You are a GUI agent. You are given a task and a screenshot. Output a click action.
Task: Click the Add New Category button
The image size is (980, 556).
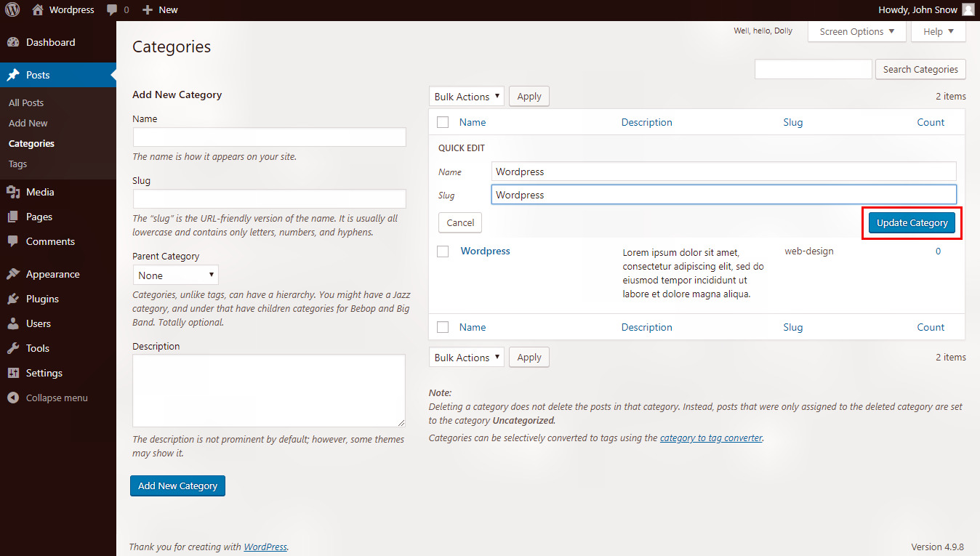coord(177,486)
